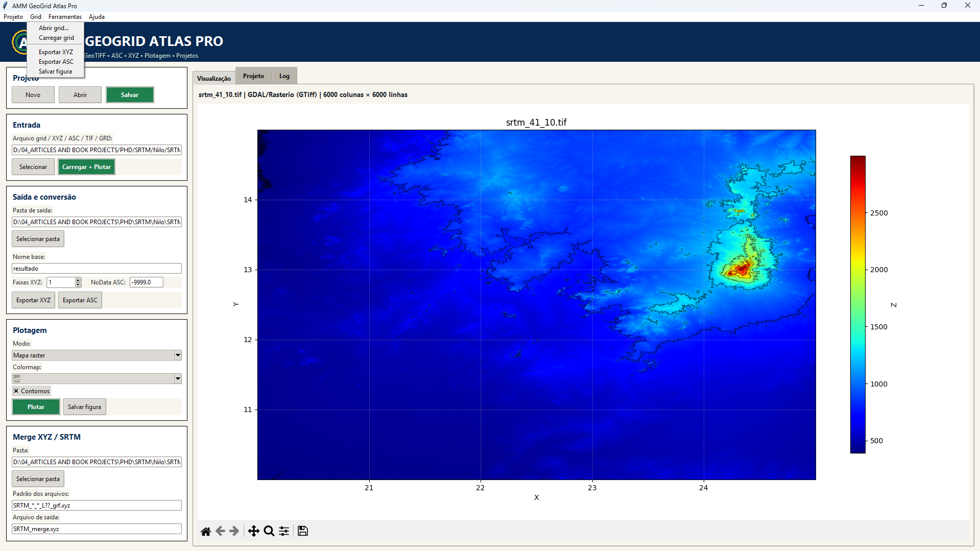The image size is (980, 551).
Task: Toggle the Contornos checkbox
Action: [x=16, y=391]
